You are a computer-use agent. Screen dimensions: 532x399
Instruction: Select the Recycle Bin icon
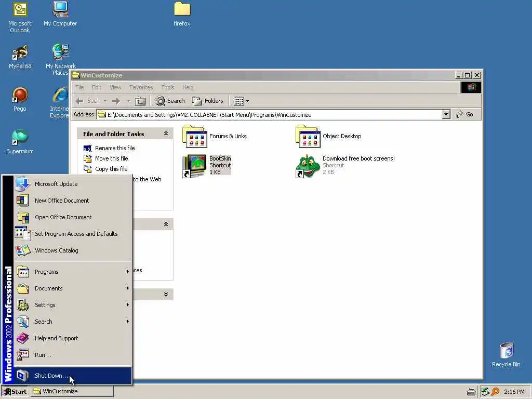[506, 354]
